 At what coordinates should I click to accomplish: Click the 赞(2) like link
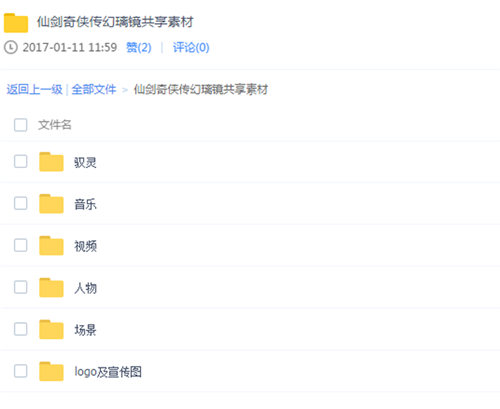click(x=139, y=47)
